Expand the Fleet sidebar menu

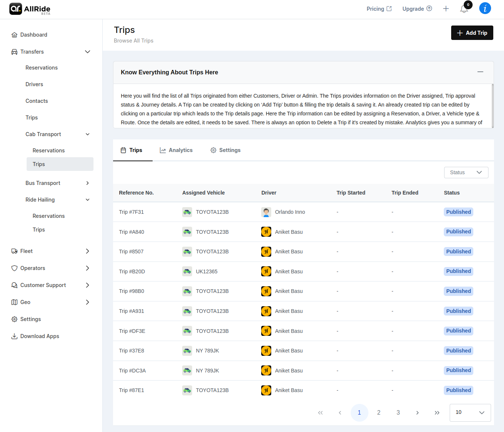coord(88,251)
